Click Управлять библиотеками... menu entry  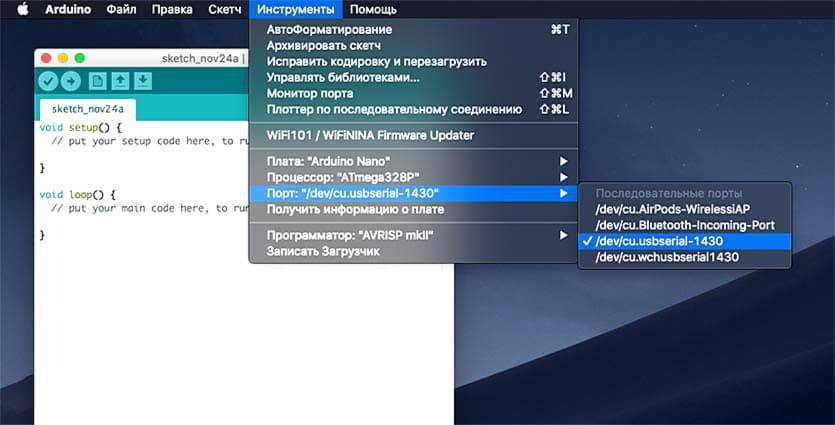342,77
